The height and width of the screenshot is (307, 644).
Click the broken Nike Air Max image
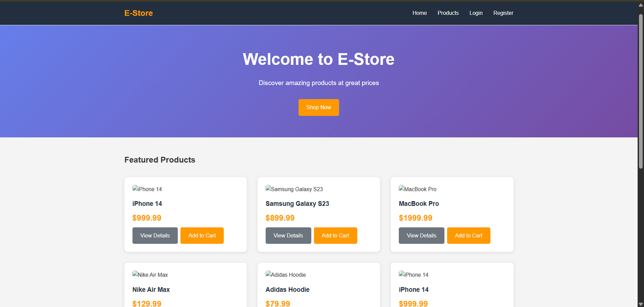coord(150,274)
